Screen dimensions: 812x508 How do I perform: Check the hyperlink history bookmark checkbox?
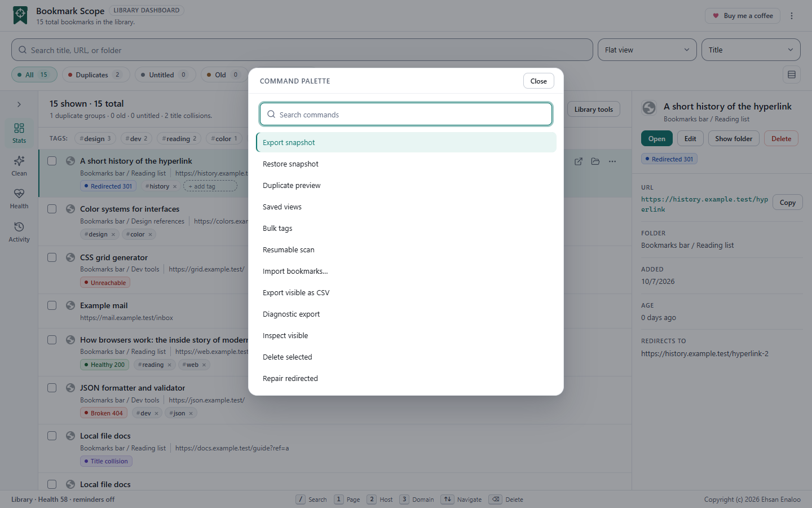(52, 161)
